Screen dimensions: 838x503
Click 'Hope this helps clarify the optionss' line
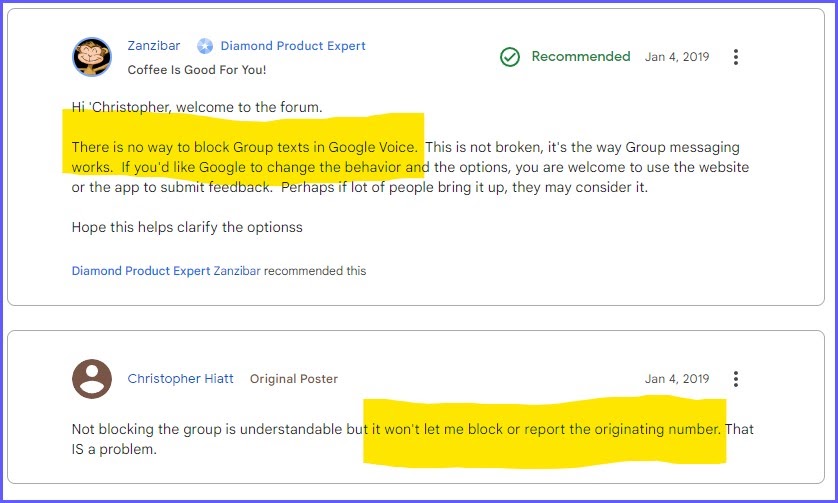(x=187, y=227)
